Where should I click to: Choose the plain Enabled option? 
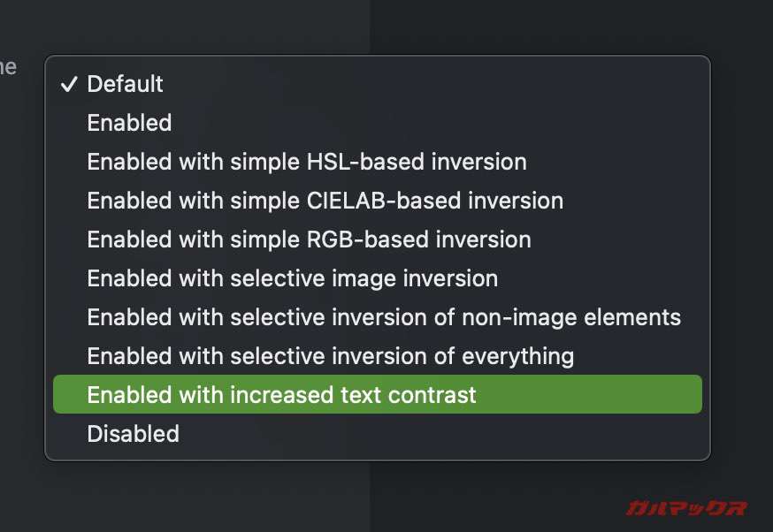[x=129, y=123]
